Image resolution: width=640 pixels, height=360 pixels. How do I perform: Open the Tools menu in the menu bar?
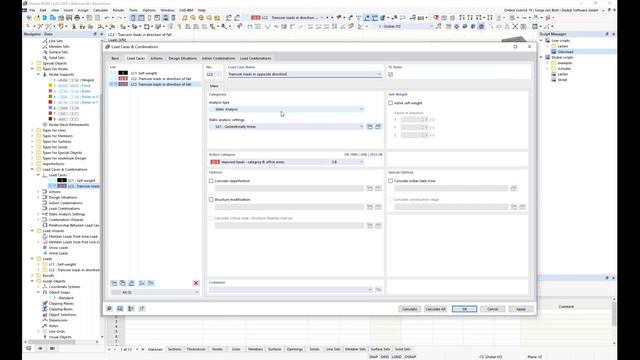click(x=133, y=10)
